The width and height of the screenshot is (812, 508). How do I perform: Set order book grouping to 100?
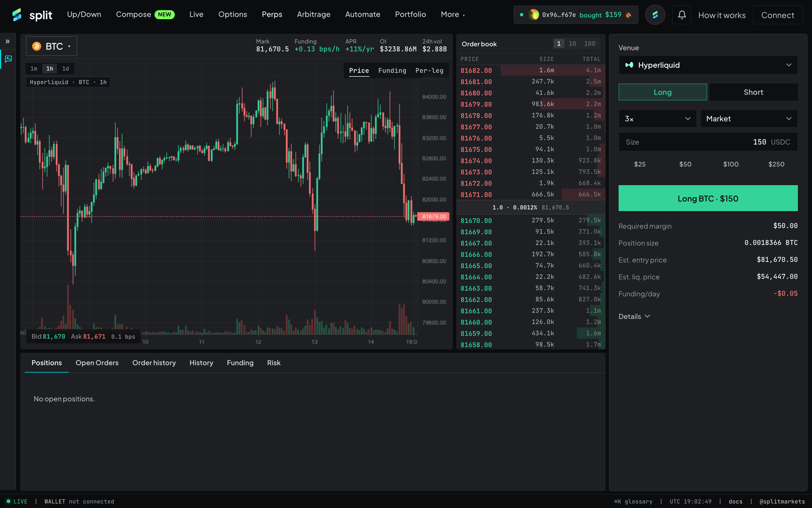[x=590, y=44]
